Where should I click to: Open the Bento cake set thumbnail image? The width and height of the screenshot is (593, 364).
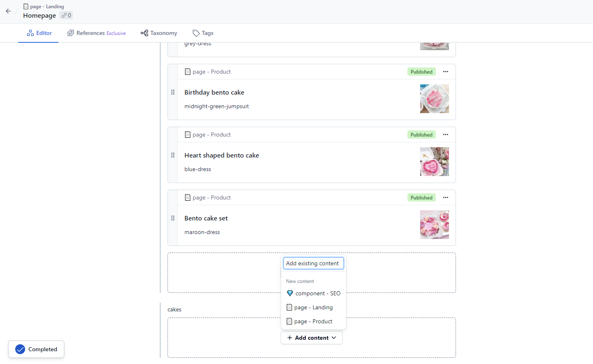[435, 225]
